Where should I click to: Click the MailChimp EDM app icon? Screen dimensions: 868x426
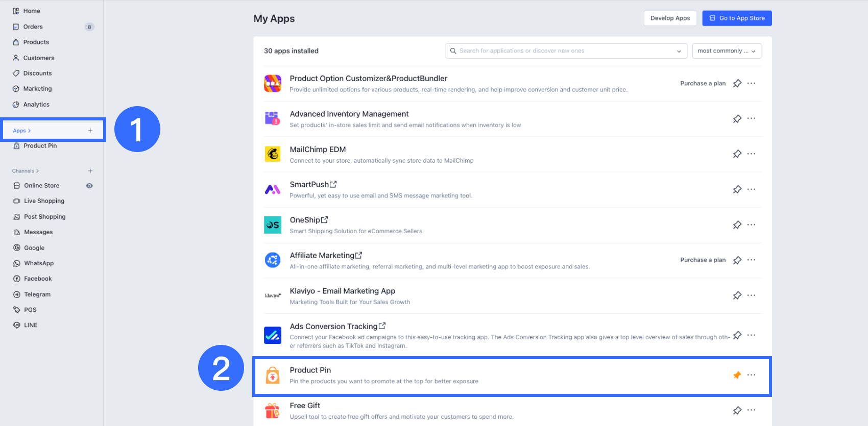click(273, 154)
